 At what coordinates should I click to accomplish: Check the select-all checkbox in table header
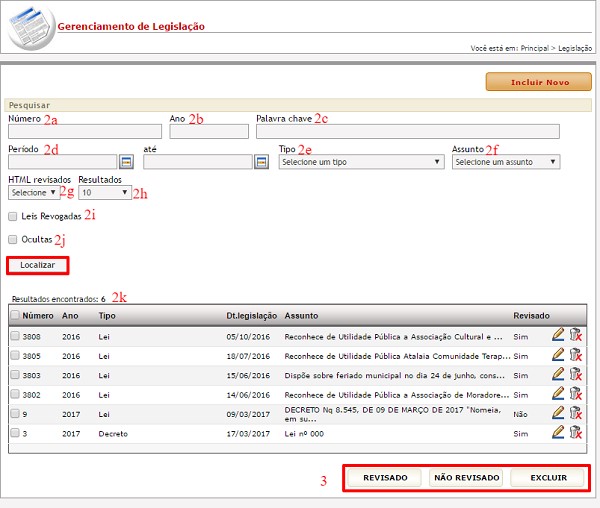tap(15, 315)
